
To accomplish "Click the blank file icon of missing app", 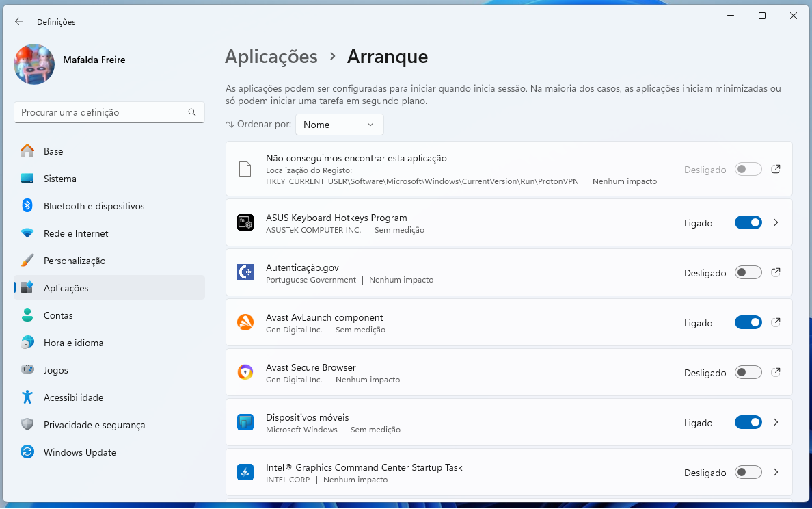I will (245, 169).
